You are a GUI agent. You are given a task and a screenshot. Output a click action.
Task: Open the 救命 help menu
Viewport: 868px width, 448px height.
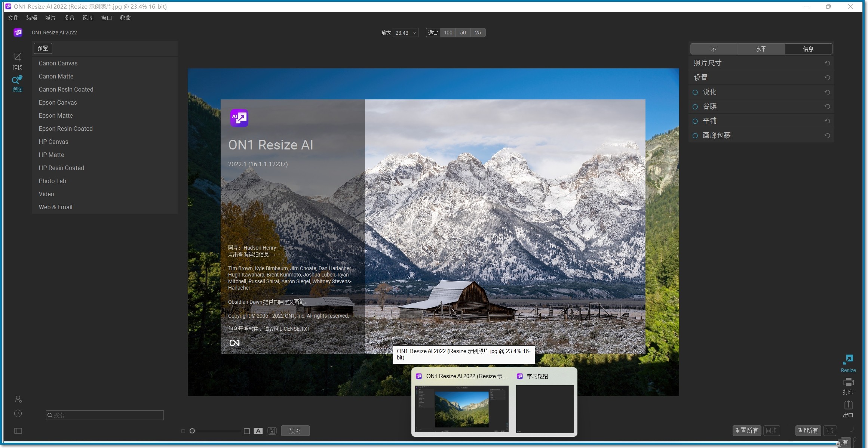(x=125, y=18)
